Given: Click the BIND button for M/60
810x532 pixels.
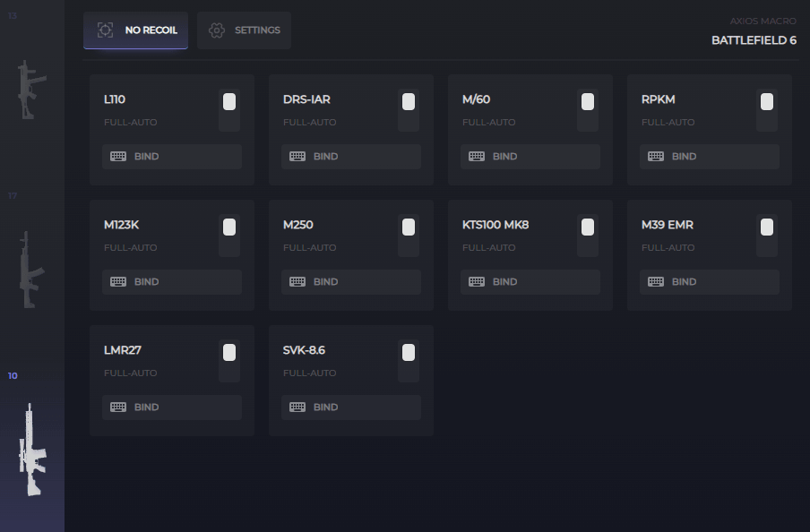Looking at the screenshot, I should tap(530, 157).
